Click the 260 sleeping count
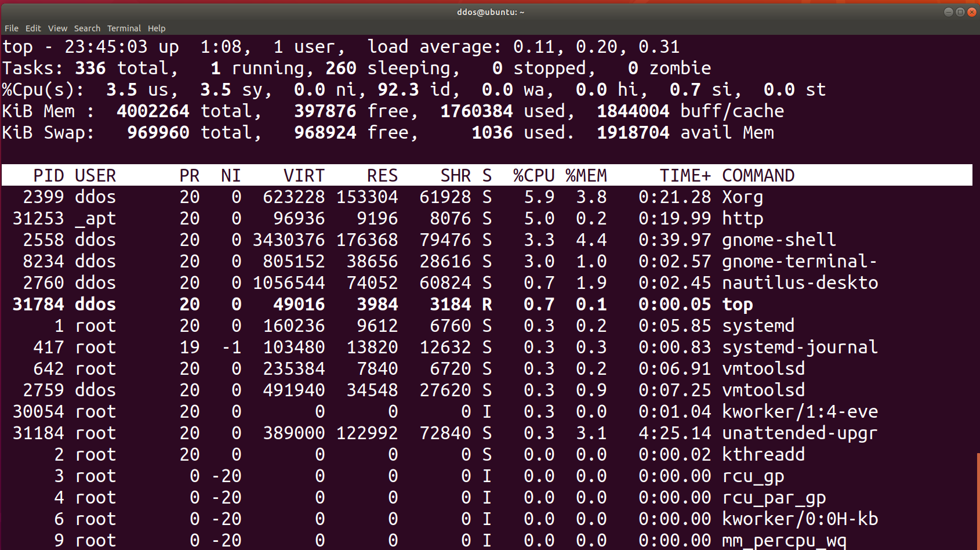 341,68
